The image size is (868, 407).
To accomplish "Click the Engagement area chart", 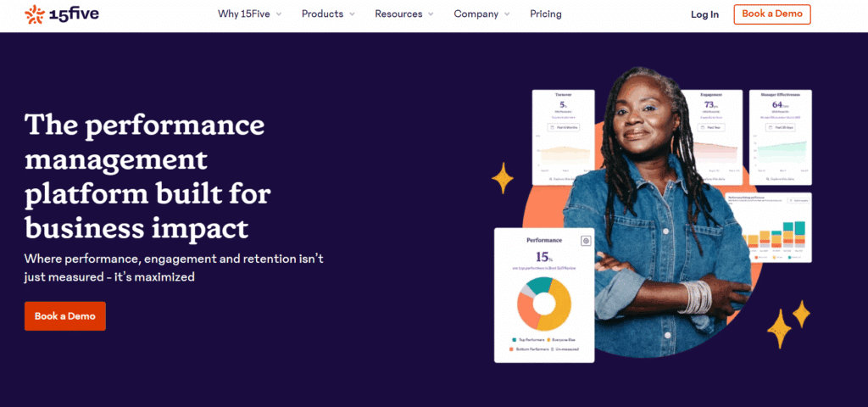I will [x=717, y=153].
